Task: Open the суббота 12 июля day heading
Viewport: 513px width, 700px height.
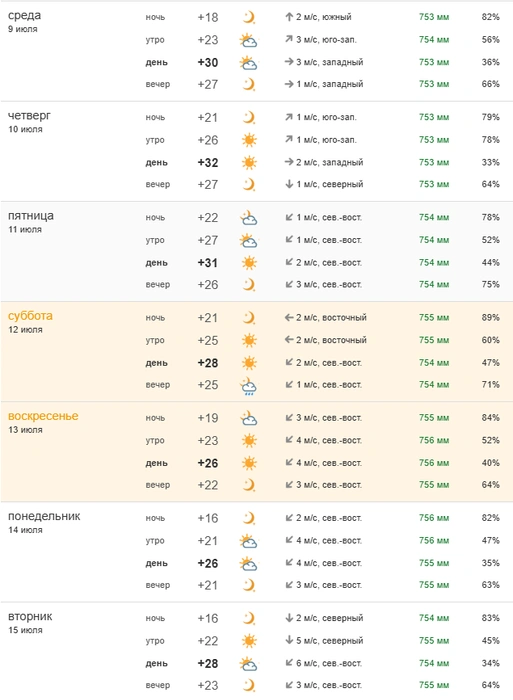Action: (30, 321)
